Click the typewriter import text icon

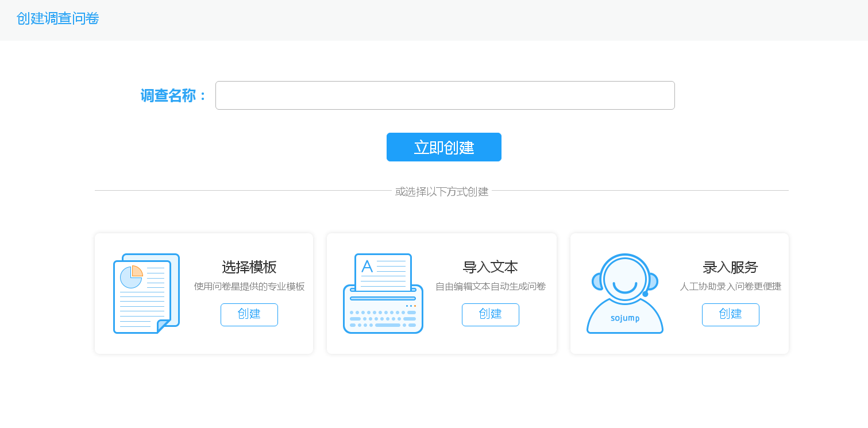point(383,294)
